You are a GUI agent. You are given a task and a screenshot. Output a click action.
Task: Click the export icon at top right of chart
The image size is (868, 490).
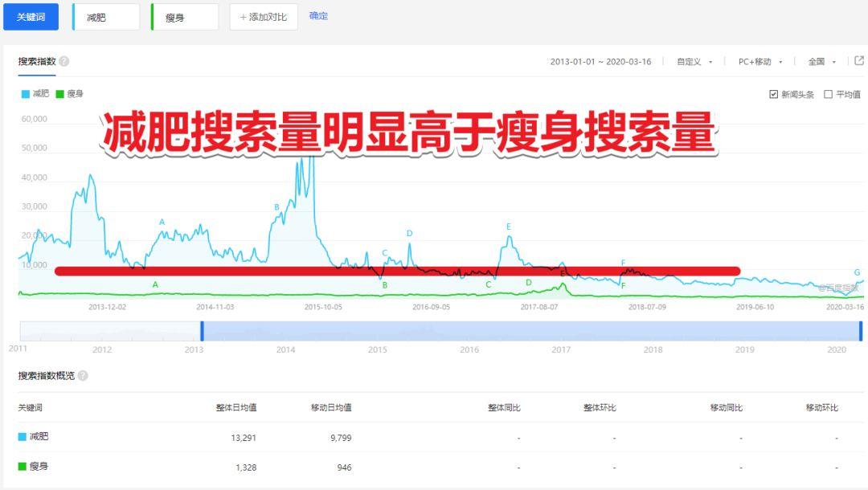coord(858,61)
